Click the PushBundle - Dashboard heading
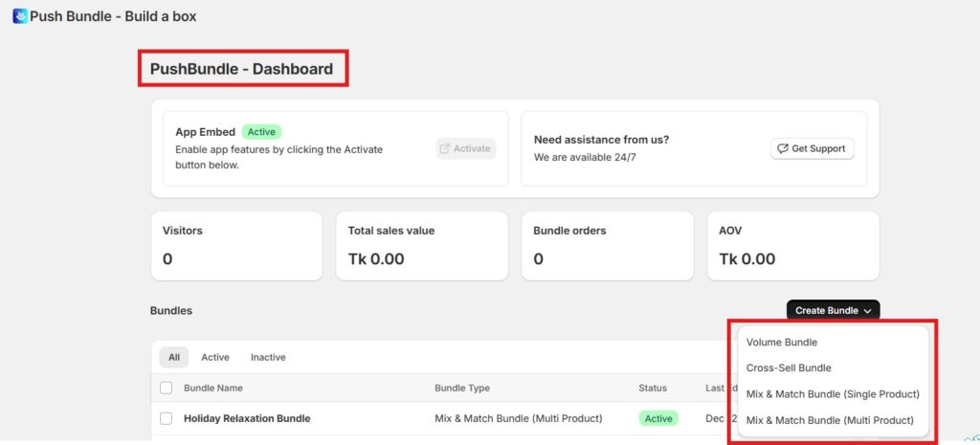Screen dimensions: 980x445 pos(241,69)
